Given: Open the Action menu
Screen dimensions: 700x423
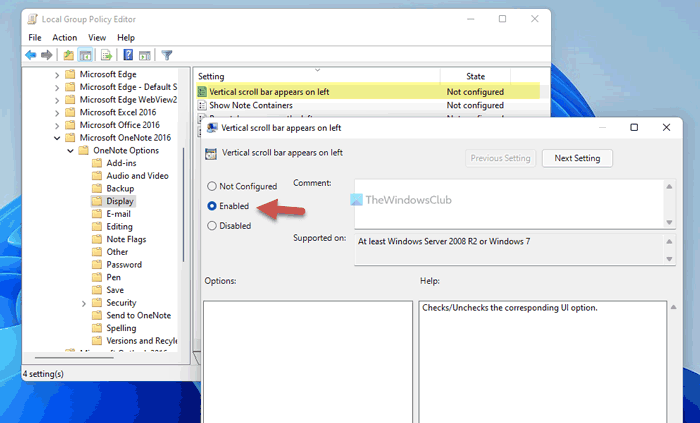Looking at the screenshot, I should coord(64,38).
